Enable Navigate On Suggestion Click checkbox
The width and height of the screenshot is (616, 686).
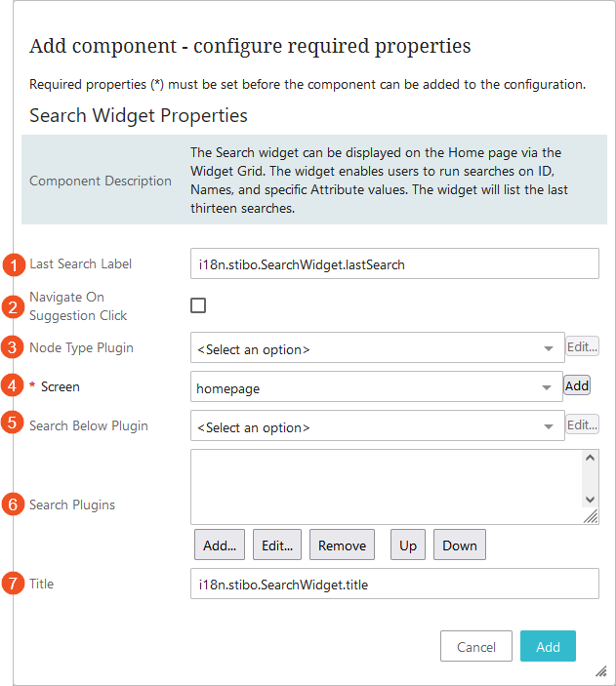[198, 305]
